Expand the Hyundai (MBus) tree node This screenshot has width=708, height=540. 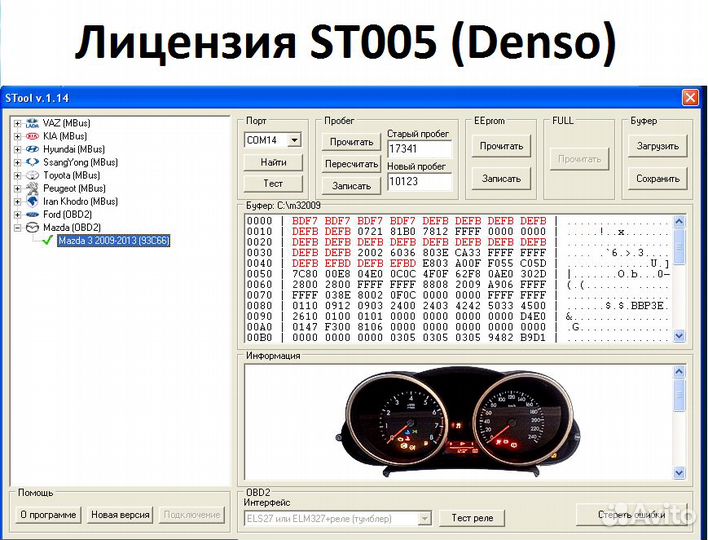tap(18, 149)
